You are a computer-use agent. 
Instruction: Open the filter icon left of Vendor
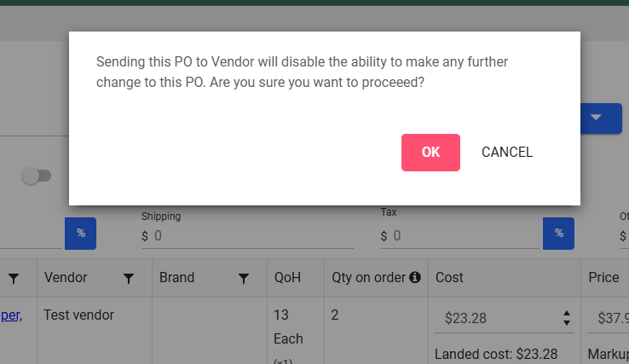(x=14, y=279)
